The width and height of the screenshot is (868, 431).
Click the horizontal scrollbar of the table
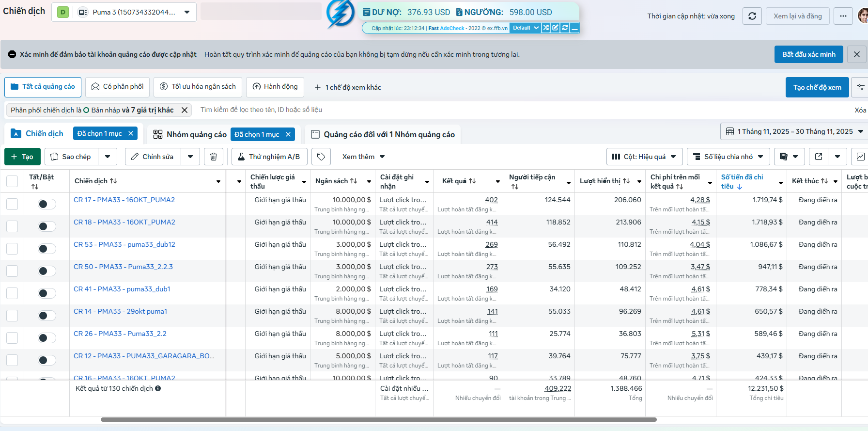[378, 419]
